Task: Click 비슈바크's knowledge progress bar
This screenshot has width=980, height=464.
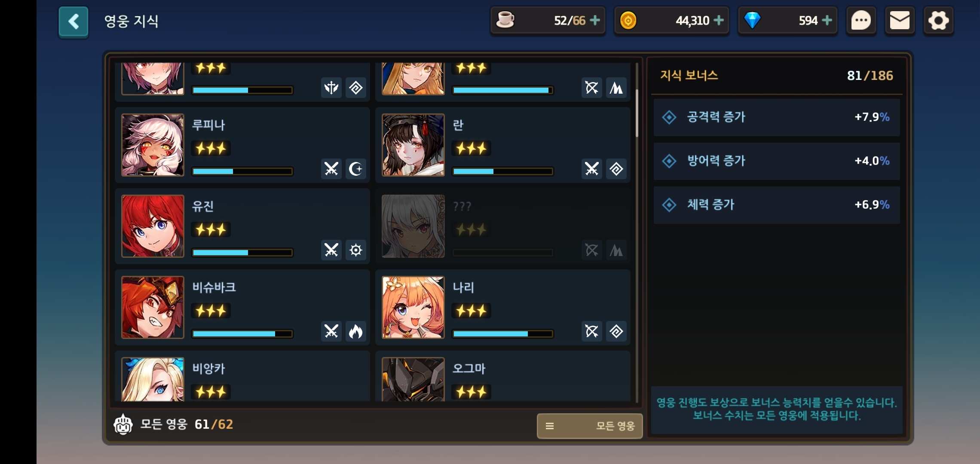Action: 242,334
